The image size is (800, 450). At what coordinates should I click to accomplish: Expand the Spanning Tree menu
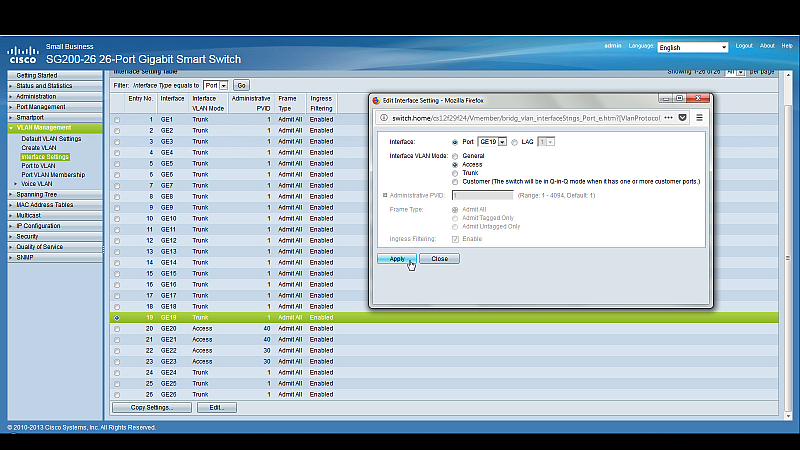(36, 194)
